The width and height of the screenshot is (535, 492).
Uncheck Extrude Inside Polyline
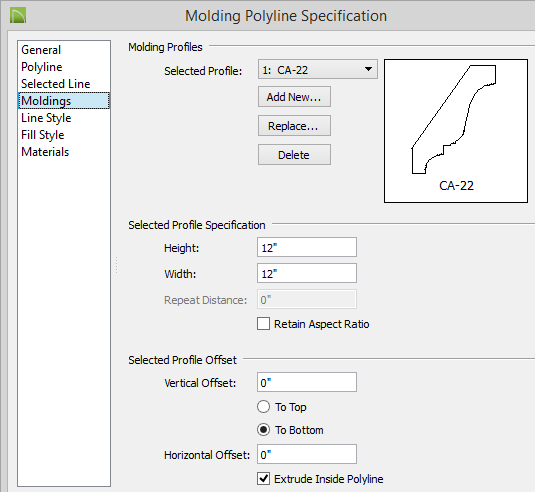pos(263,479)
